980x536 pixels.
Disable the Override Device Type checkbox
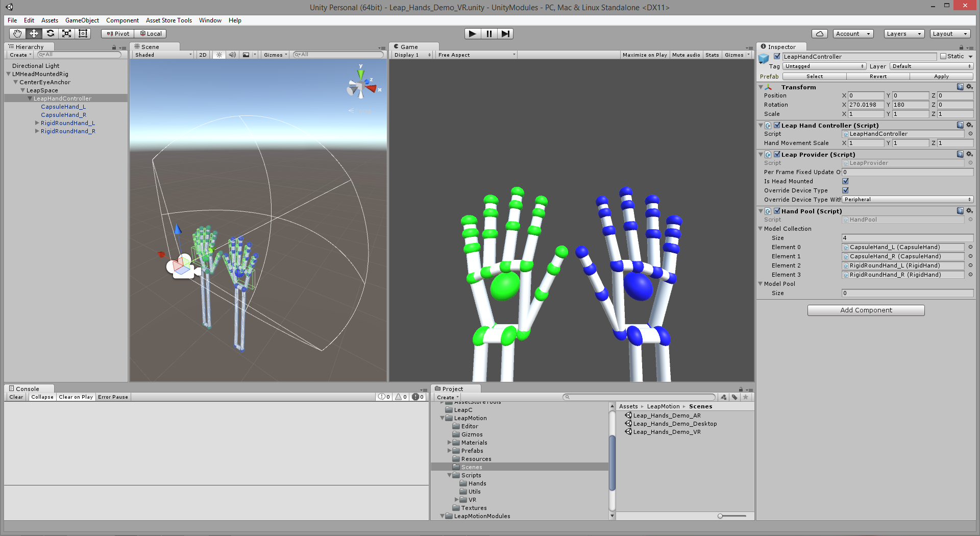pyautogui.click(x=845, y=190)
